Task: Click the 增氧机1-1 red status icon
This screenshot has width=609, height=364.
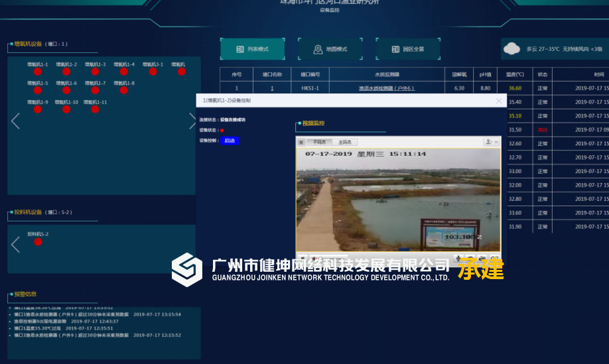Action: coord(38,72)
